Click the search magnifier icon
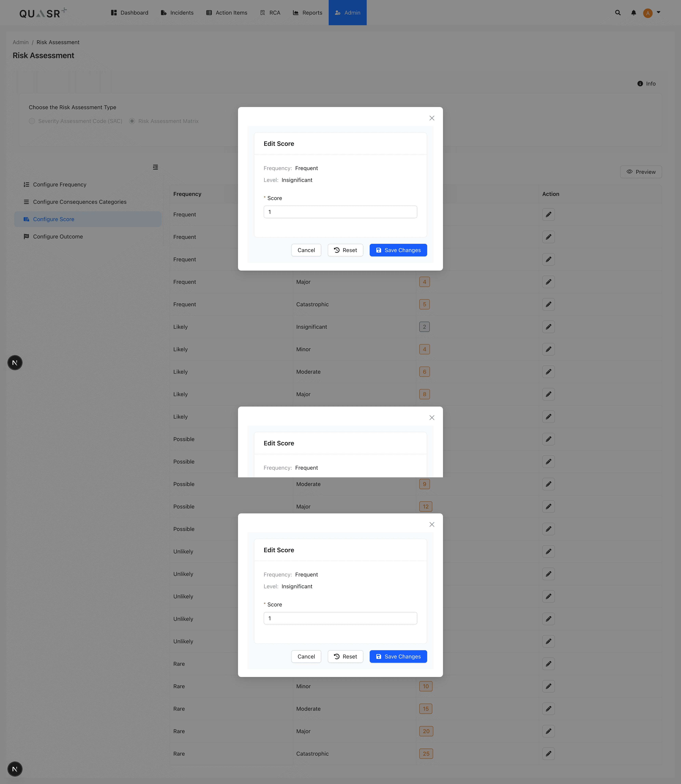The image size is (681, 784). pos(618,13)
